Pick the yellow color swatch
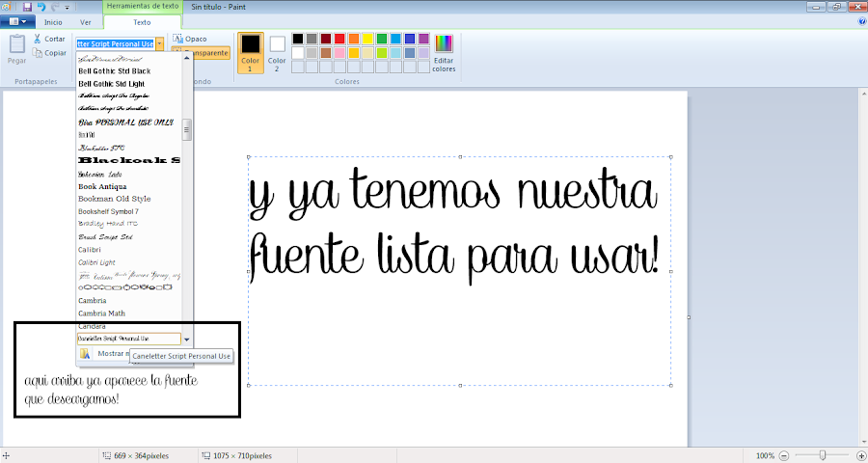Image resolution: width=868 pixels, height=463 pixels. (x=367, y=39)
